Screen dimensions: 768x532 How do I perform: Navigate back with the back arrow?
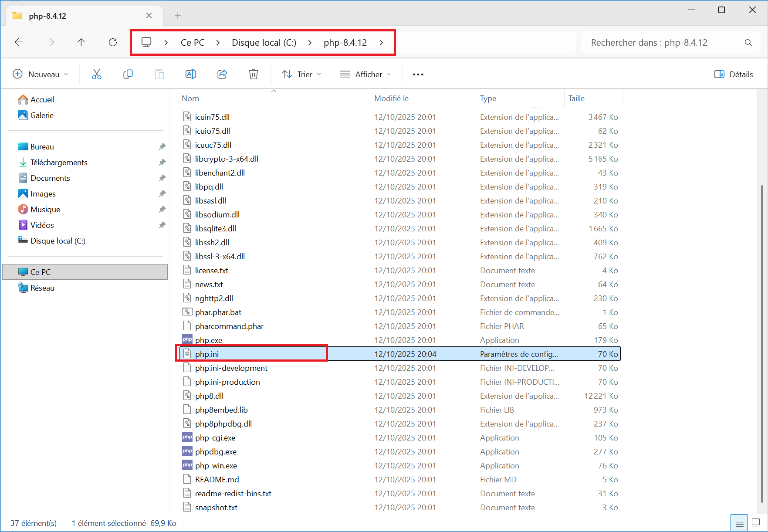click(19, 42)
